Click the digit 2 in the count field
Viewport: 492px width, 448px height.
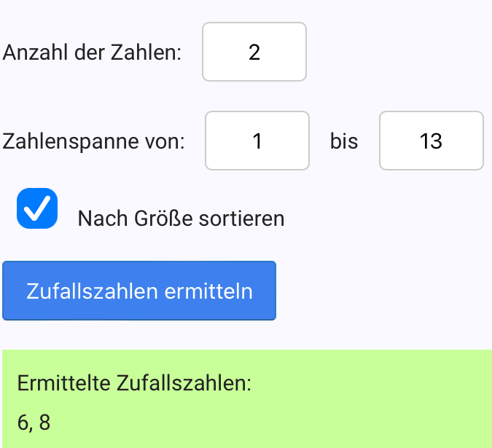(254, 52)
